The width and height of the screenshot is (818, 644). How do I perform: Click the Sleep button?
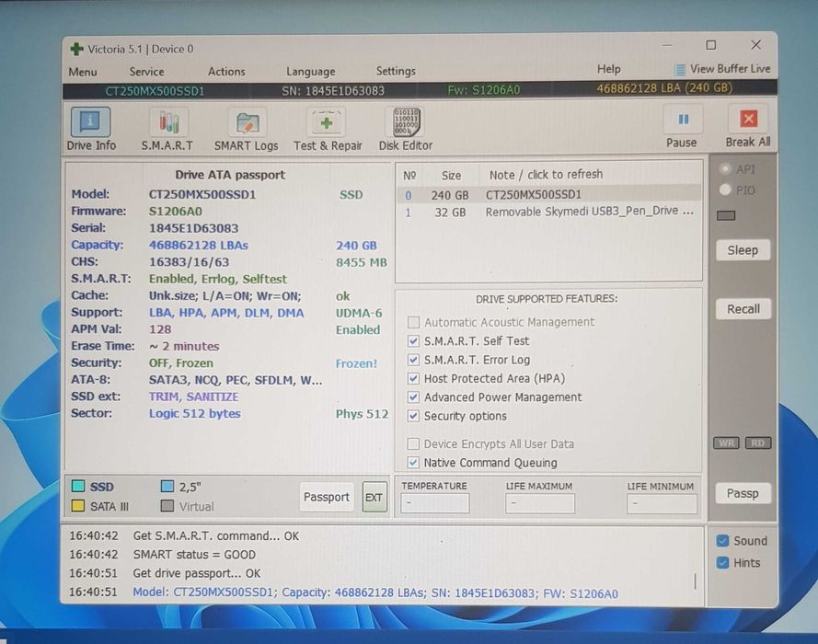(x=743, y=250)
